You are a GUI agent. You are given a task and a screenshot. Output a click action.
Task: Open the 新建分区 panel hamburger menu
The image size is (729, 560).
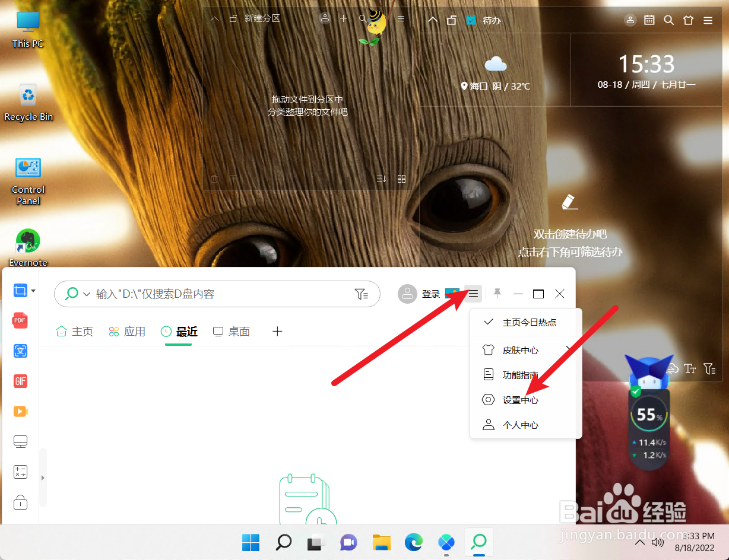pyautogui.click(x=401, y=19)
